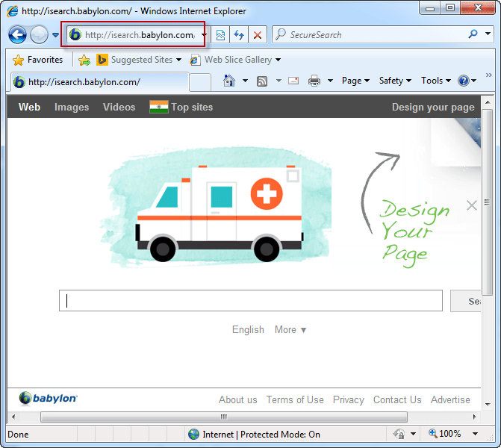Click Design your page in top bar

click(433, 107)
